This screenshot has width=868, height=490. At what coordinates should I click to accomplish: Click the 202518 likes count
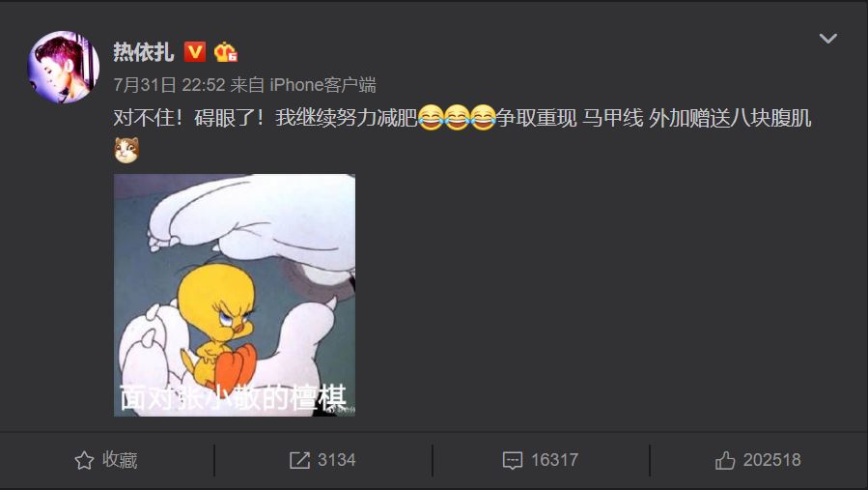point(772,460)
